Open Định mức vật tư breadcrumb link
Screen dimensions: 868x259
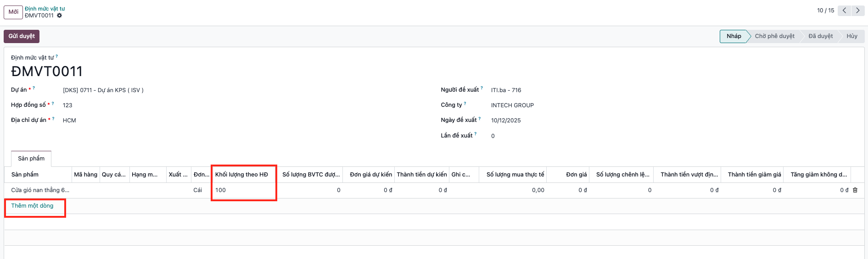point(45,9)
